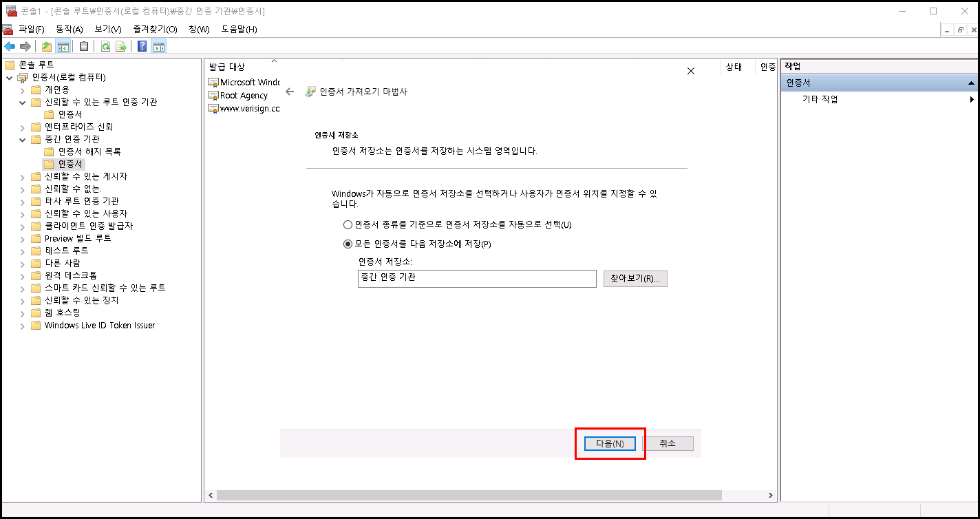Click the 인증서 저장소 text field
This screenshot has height=519, width=980.
(x=476, y=279)
